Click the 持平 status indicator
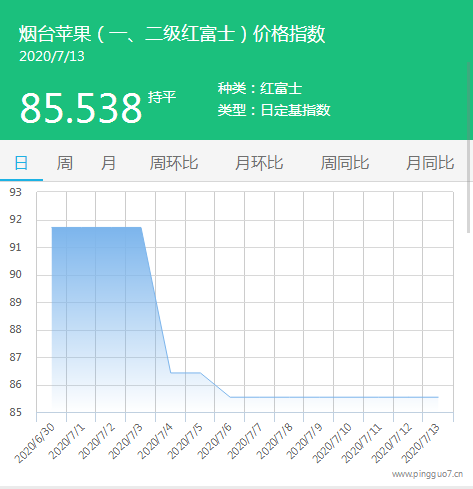This screenshot has height=489, width=473. (x=162, y=97)
